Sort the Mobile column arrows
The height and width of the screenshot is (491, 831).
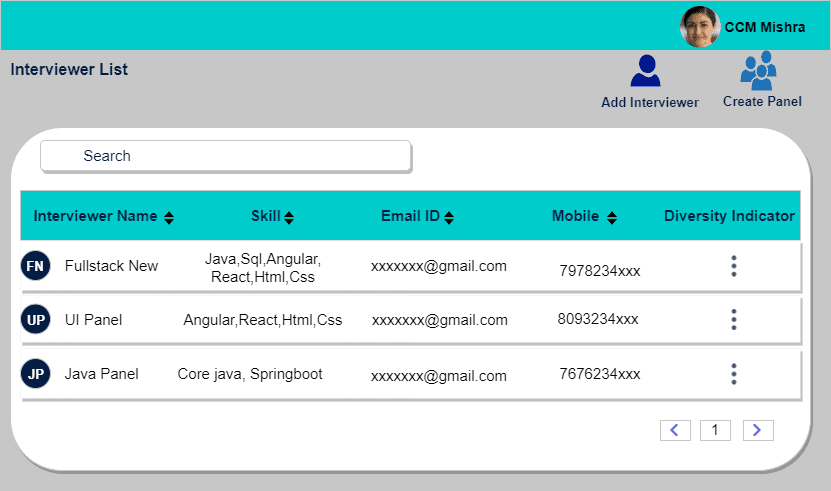coord(612,217)
